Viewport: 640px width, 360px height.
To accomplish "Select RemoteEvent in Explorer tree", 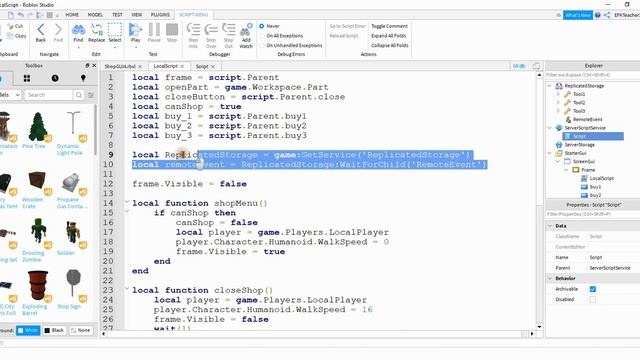I will pyautogui.click(x=587, y=119).
